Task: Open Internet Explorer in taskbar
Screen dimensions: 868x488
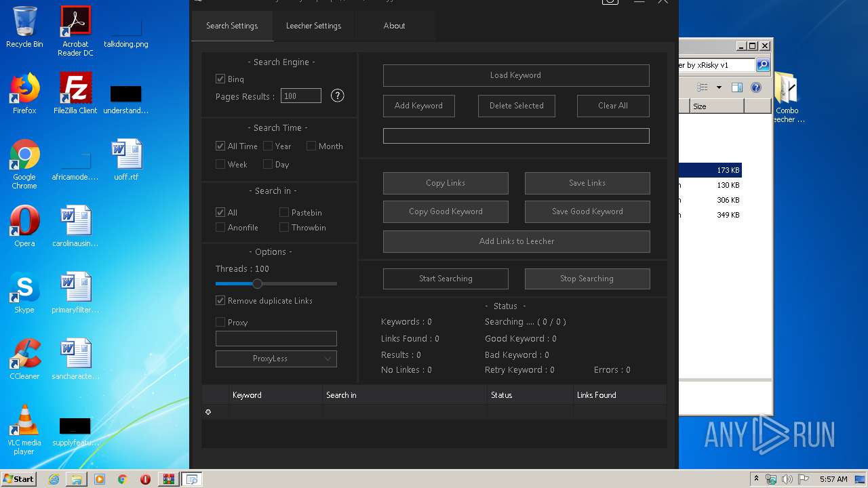Action: pyautogui.click(x=54, y=479)
